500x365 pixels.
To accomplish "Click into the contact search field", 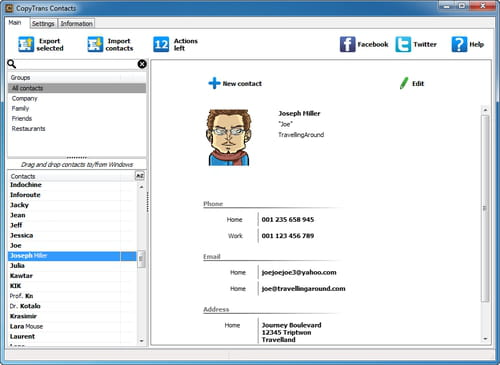I will (77, 64).
